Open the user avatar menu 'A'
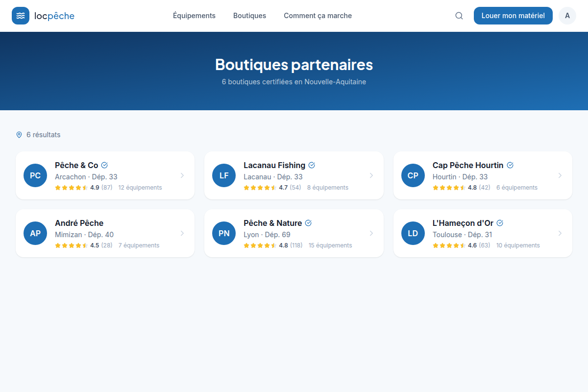The image size is (588, 392). tap(567, 16)
